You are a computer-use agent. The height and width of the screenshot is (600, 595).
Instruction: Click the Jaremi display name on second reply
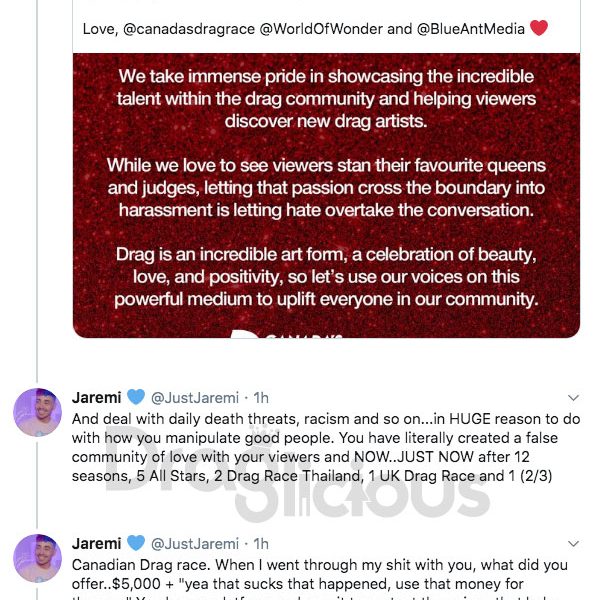point(96,543)
